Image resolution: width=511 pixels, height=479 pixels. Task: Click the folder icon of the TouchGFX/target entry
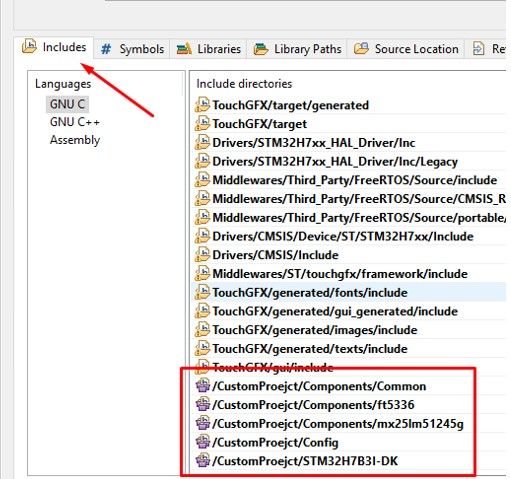pyautogui.click(x=202, y=124)
